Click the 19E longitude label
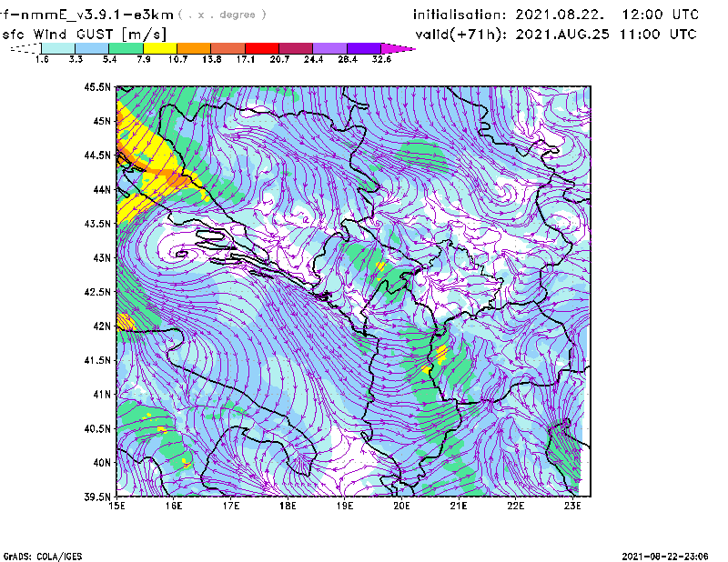The width and height of the screenshot is (728, 562). [345, 506]
